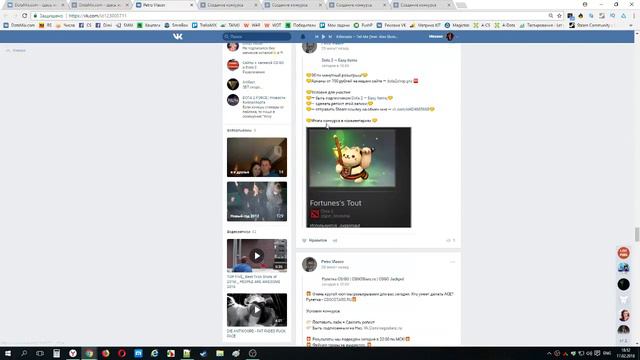Click the VK header search field
This screenshot has width=640, height=360.
(257, 36)
